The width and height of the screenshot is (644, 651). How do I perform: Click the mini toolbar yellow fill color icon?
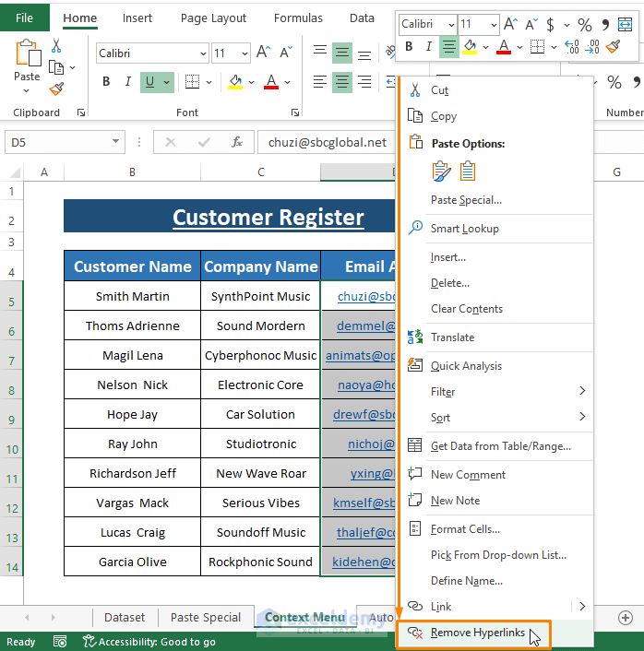(470, 46)
